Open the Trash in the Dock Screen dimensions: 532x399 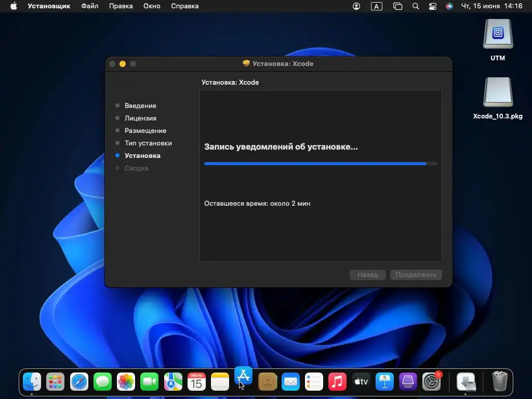pos(500,382)
